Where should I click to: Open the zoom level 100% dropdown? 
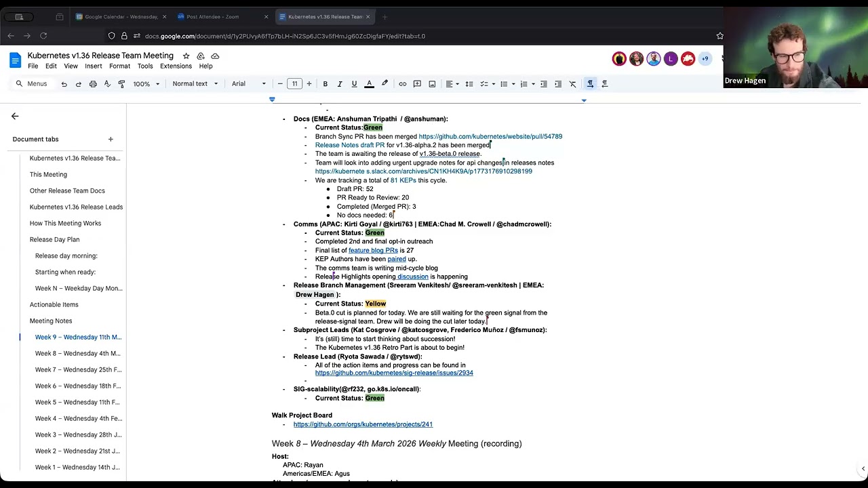pos(146,84)
